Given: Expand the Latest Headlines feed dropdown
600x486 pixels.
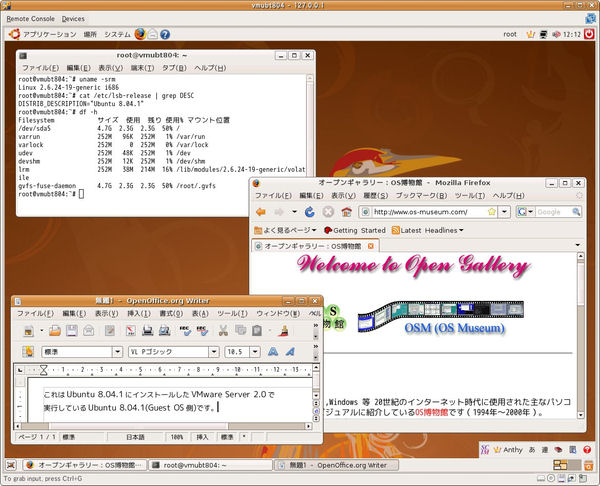Looking at the screenshot, I should click(x=427, y=230).
